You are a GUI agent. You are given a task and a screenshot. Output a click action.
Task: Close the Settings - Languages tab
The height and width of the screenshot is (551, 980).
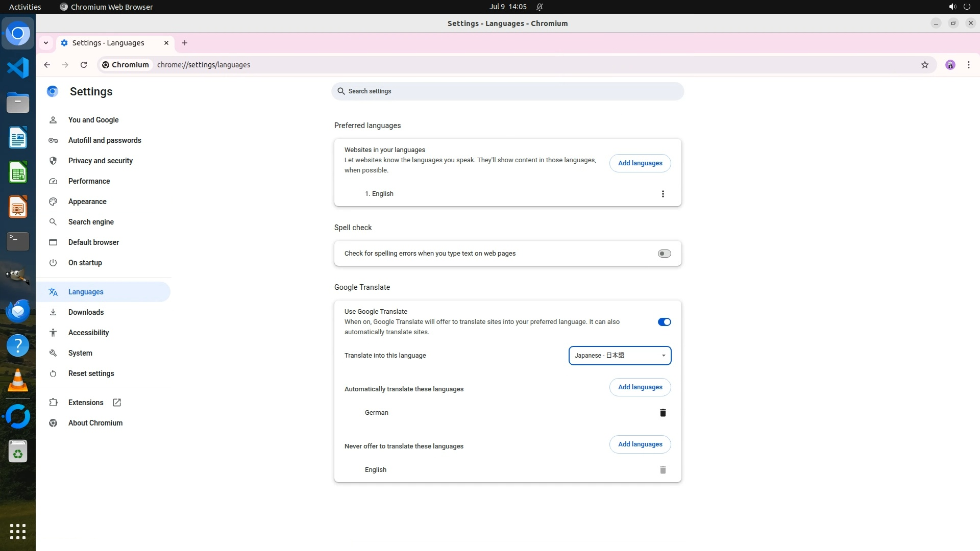166,43
